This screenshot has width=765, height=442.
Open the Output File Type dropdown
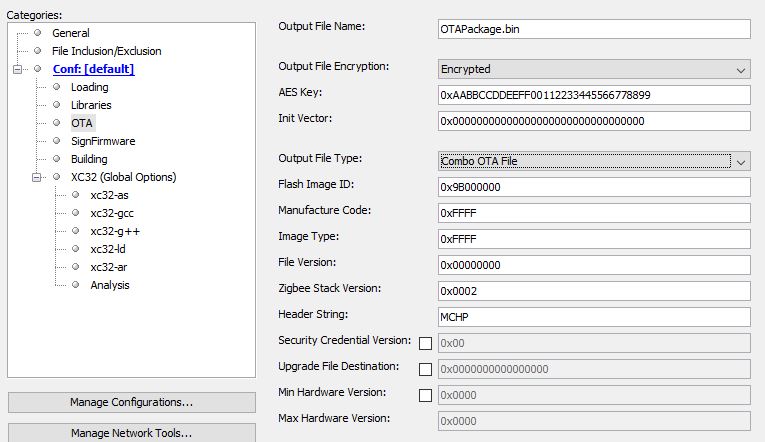[x=594, y=161]
